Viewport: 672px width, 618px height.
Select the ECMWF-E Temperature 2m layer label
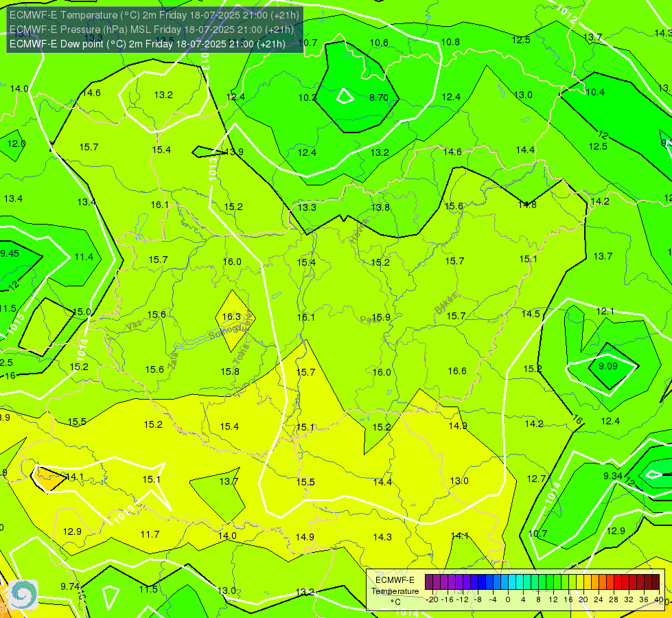[x=154, y=15]
